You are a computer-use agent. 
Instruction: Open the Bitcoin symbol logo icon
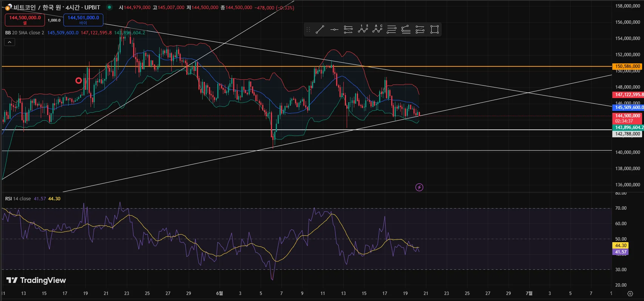[8, 7]
